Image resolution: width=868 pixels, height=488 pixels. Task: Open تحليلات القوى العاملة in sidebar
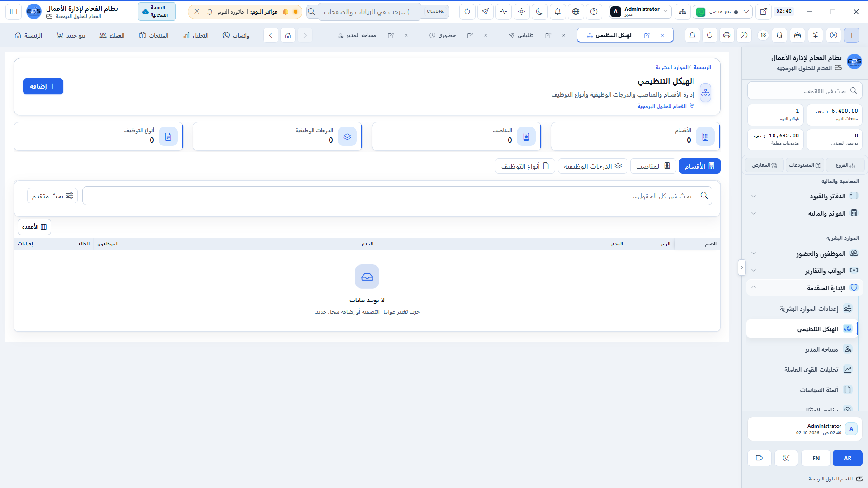pos(802,370)
